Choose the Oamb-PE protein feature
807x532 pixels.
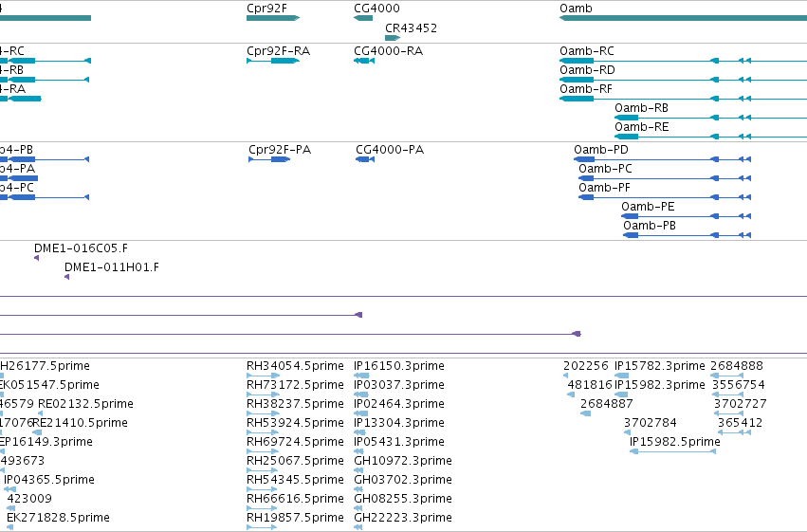click(686, 216)
